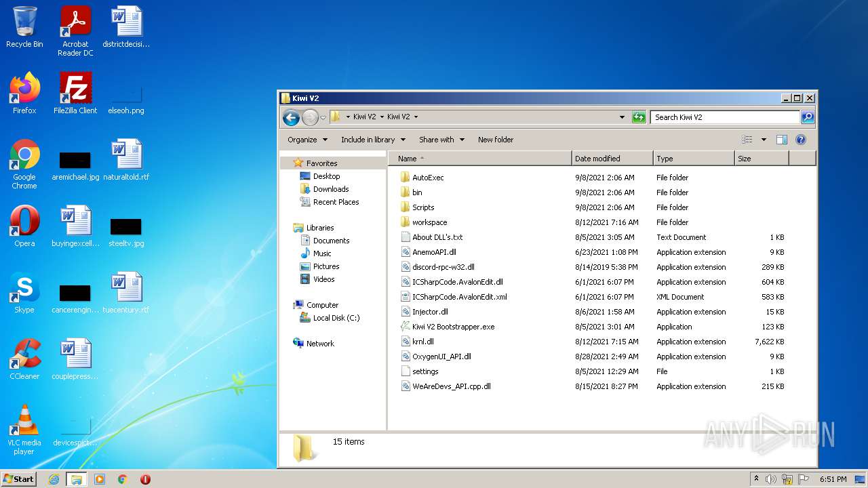The width and height of the screenshot is (868, 488).
Task: Select Injector.dll file
Action: click(430, 312)
